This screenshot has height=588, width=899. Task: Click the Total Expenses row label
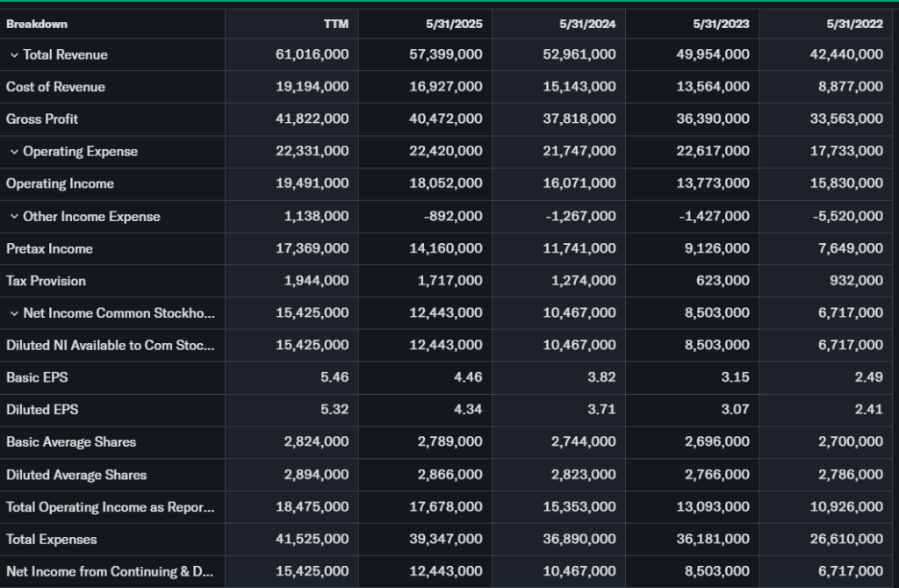[x=51, y=540]
